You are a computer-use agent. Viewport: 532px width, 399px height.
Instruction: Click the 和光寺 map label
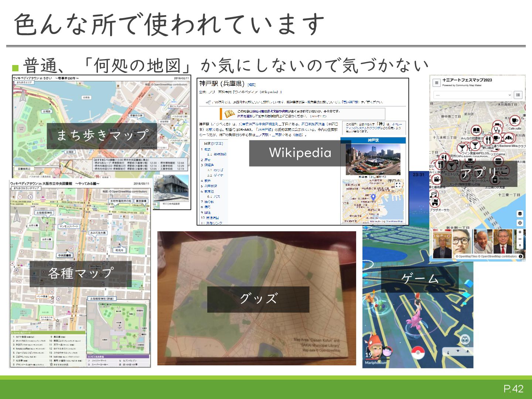(x=119, y=250)
